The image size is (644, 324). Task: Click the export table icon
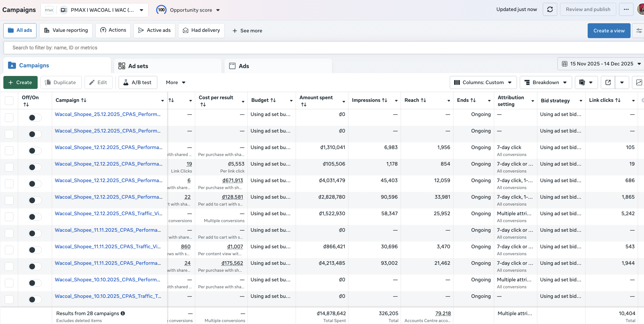(x=608, y=82)
